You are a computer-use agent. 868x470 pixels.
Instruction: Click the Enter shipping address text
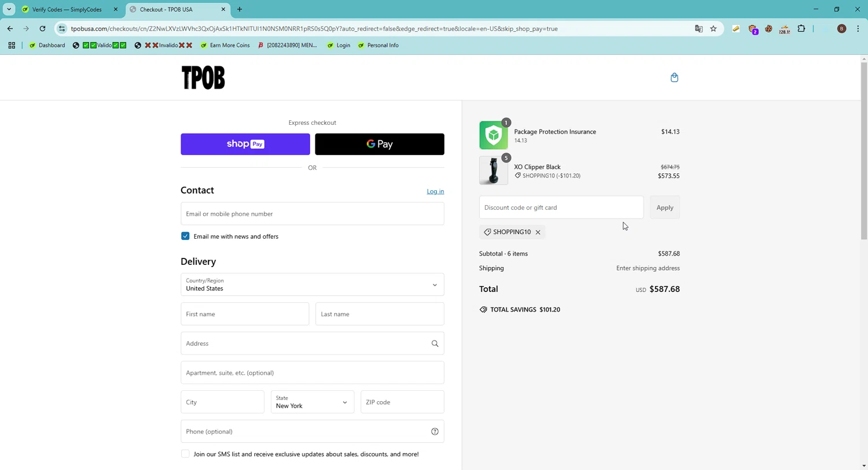coord(648,268)
